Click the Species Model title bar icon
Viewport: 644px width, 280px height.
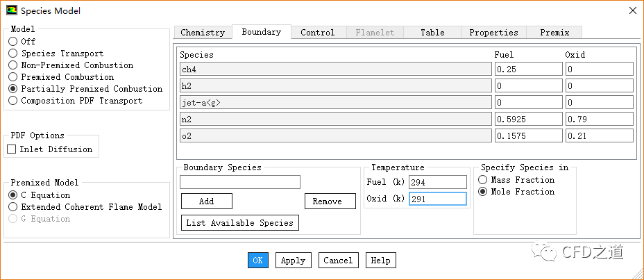pos(10,10)
